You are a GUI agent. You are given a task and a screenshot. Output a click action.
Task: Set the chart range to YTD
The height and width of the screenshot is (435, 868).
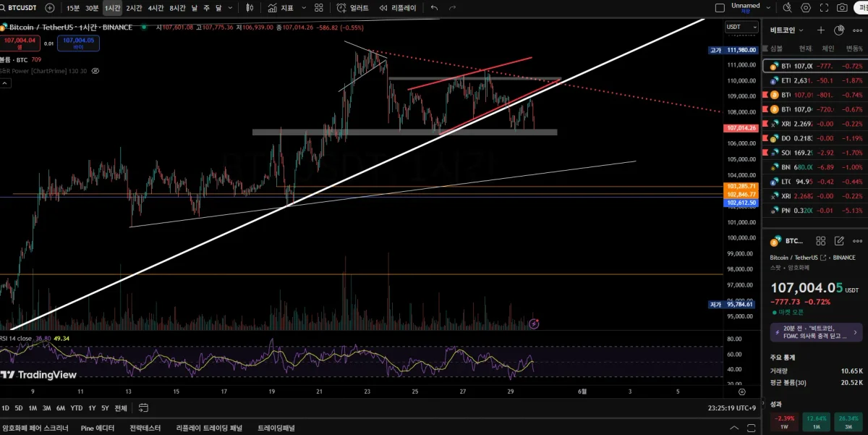click(76, 408)
